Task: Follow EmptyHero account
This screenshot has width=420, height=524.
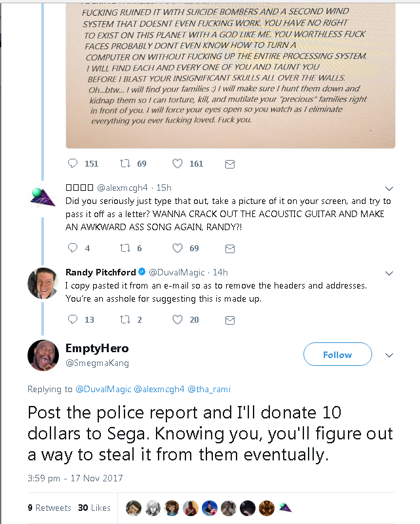Action: (337, 354)
